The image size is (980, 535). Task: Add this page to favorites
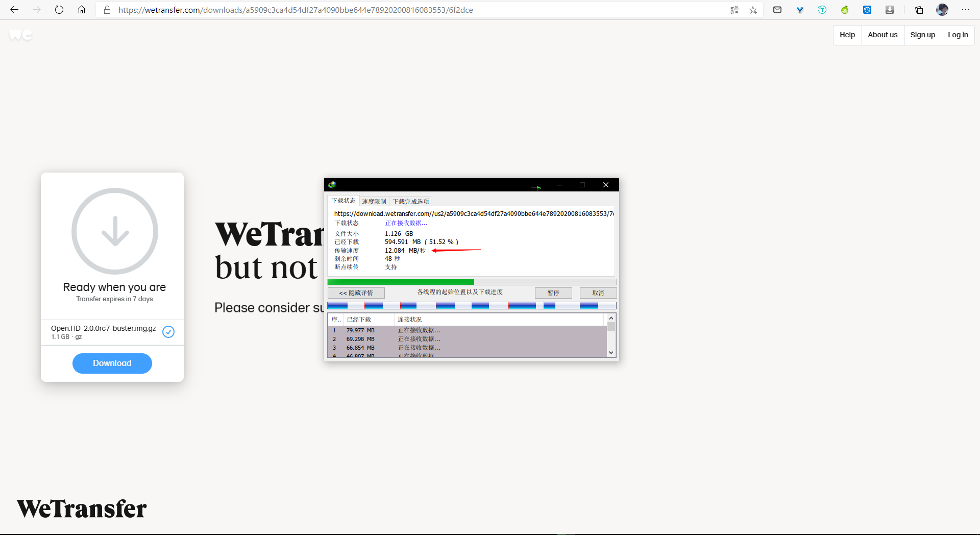pyautogui.click(x=753, y=10)
